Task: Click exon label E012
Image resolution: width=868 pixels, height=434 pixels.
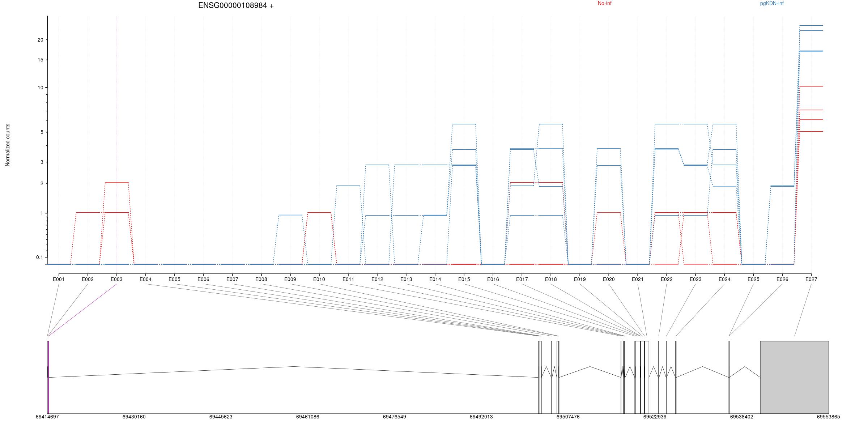Action: point(377,279)
